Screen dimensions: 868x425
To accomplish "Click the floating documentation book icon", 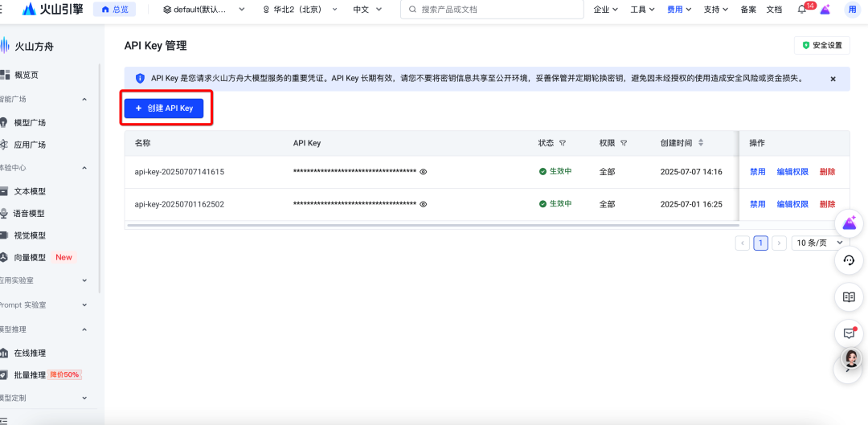I will 849,296.
